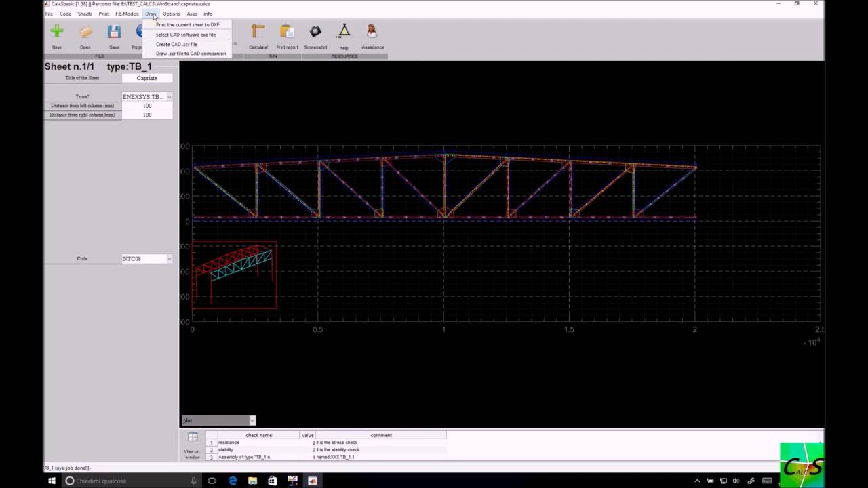Select the stability check row
Screen dimensions: 868x488
pyautogui.click(x=325, y=450)
